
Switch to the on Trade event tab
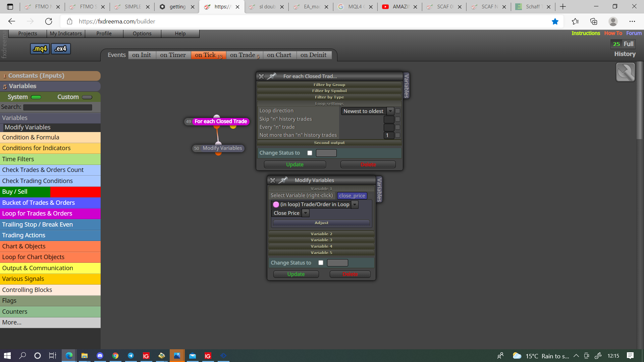tap(245, 55)
